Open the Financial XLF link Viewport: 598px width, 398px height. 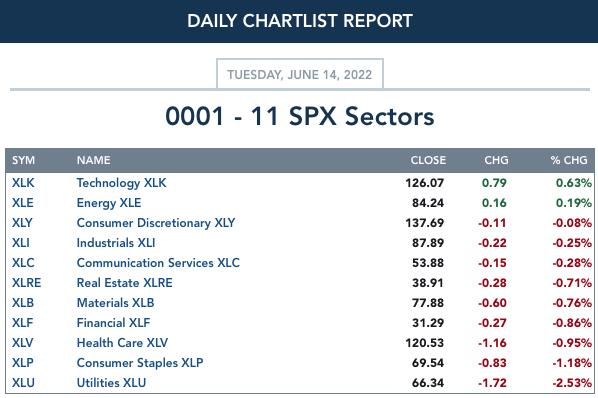pos(113,323)
